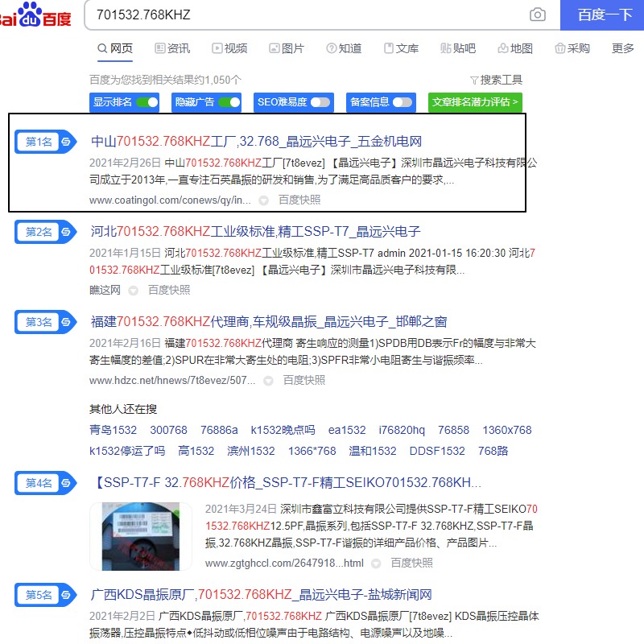
Task: Click the Baidu logo
Action: (35, 14)
